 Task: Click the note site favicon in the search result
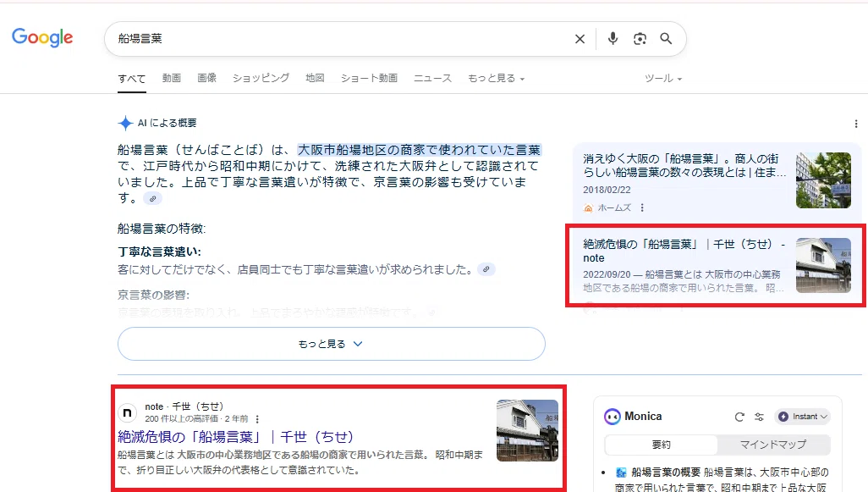point(127,412)
